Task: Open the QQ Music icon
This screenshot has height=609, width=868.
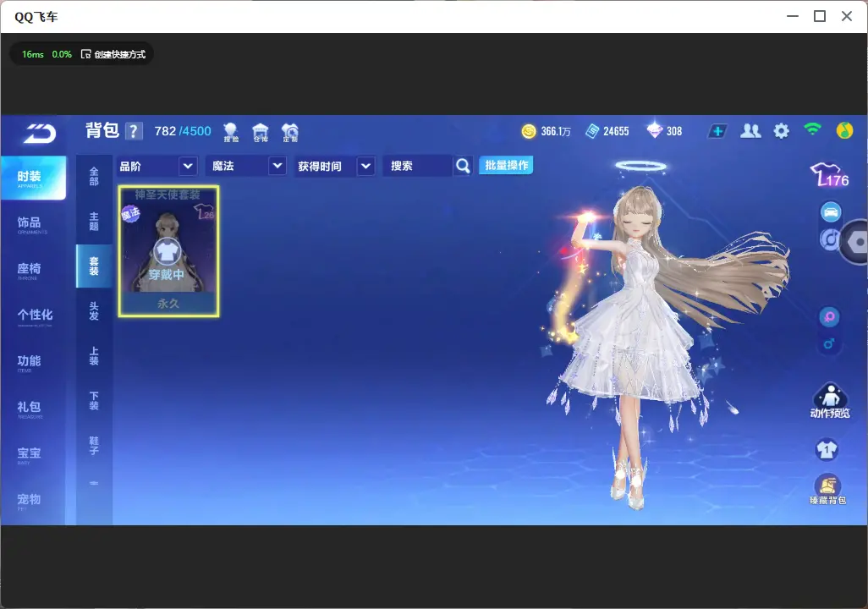Action: click(844, 130)
